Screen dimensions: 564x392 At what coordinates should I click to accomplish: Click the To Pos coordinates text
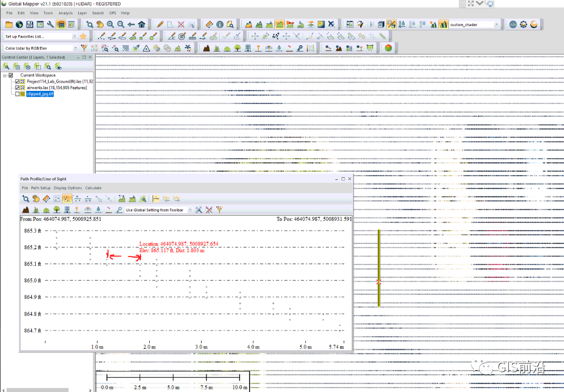coord(314,219)
